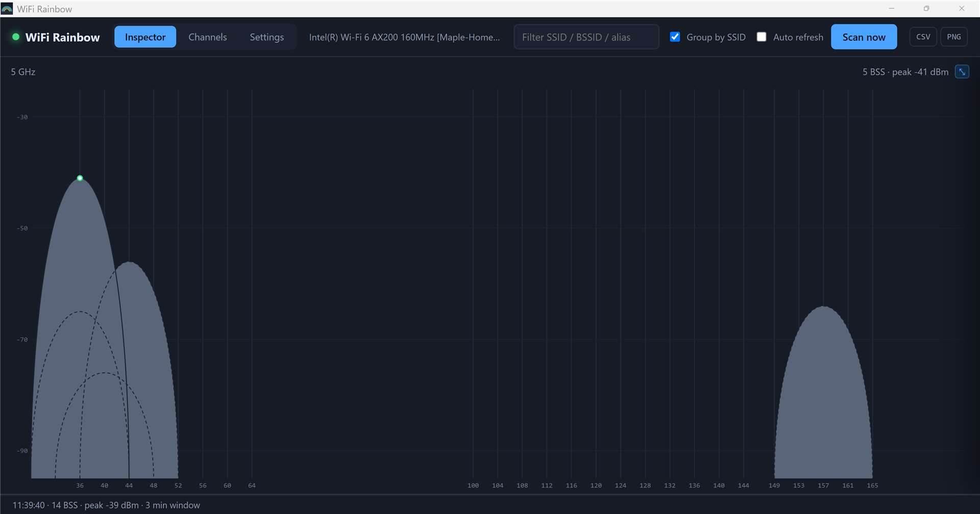Click the channel label "165" on the axis

[x=872, y=485]
